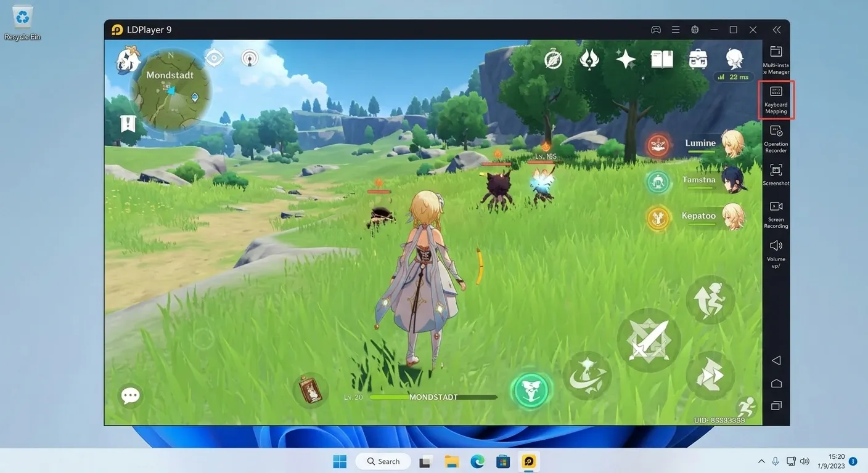Viewport: 868px width, 473px height.
Task: Use the elemental skill button
Action: pyautogui.click(x=587, y=375)
